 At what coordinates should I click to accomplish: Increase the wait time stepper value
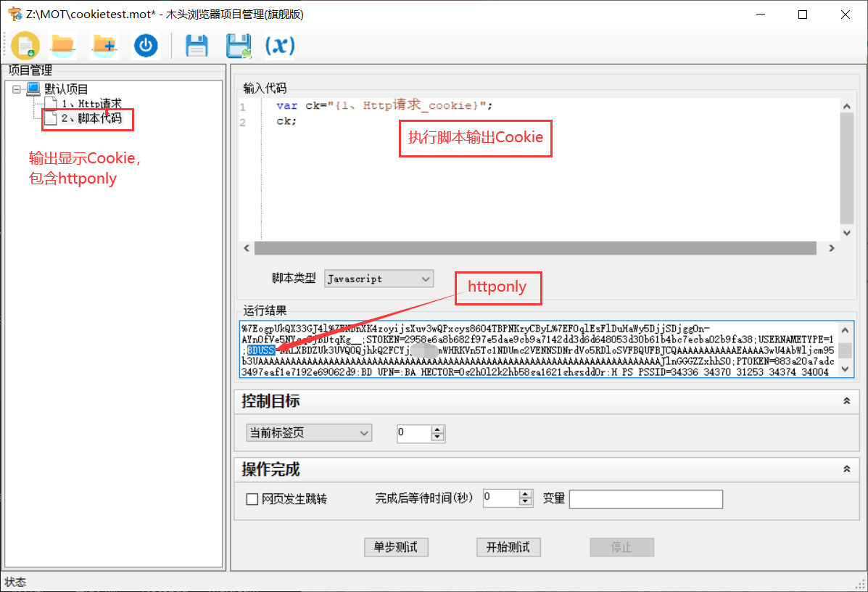click(x=524, y=495)
